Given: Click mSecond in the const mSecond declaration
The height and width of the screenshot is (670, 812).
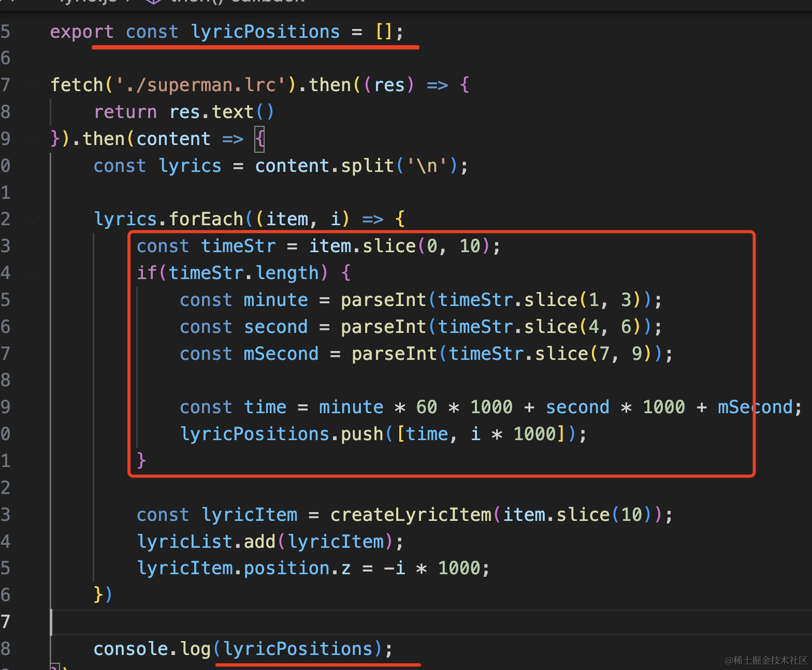Looking at the screenshot, I should click(x=281, y=354).
